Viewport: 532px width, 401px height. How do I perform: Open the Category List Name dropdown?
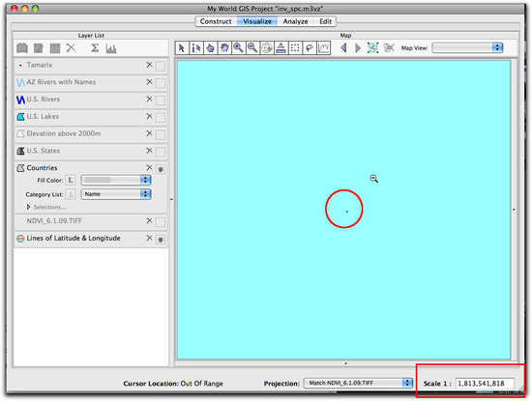click(116, 194)
